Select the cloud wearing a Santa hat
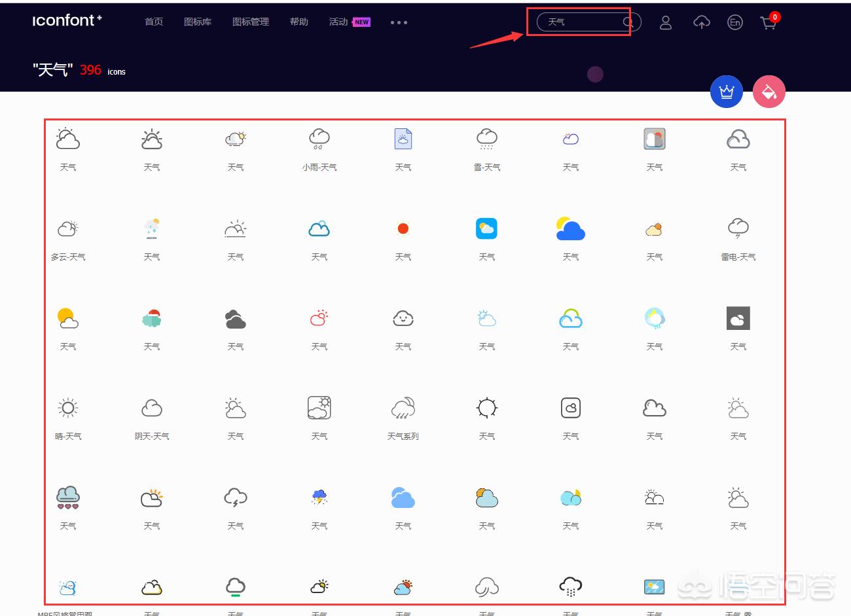Viewport: 851px width, 616px height. (x=152, y=318)
